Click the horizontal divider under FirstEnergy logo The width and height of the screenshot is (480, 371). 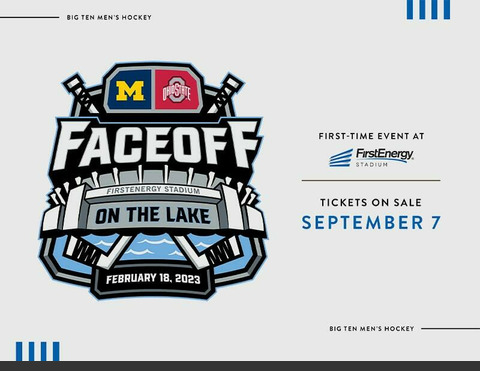371,181
